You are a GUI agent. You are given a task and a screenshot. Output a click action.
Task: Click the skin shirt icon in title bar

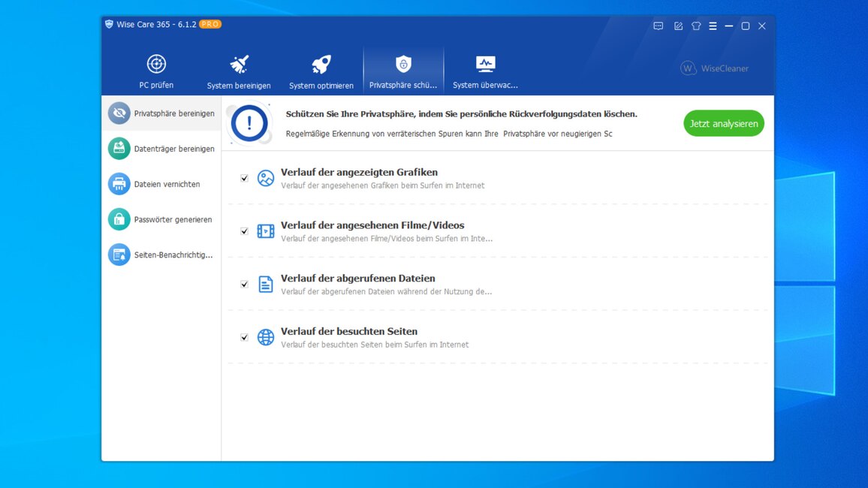point(696,26)
